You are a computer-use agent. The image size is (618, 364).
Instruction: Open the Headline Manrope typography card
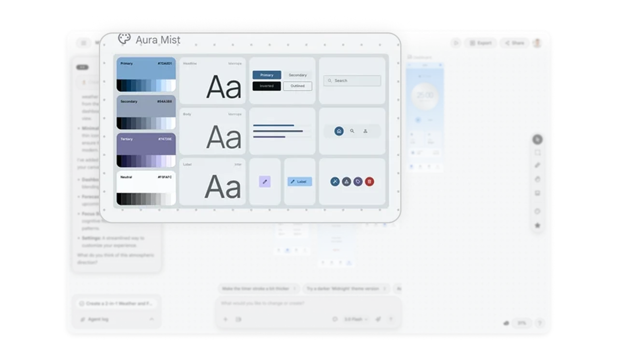click(212, 81)
